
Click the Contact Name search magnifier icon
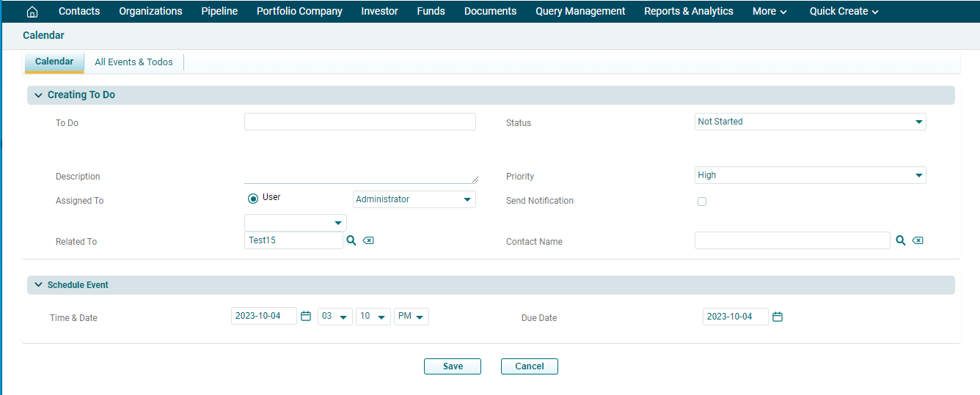click(x=900, y=240)
